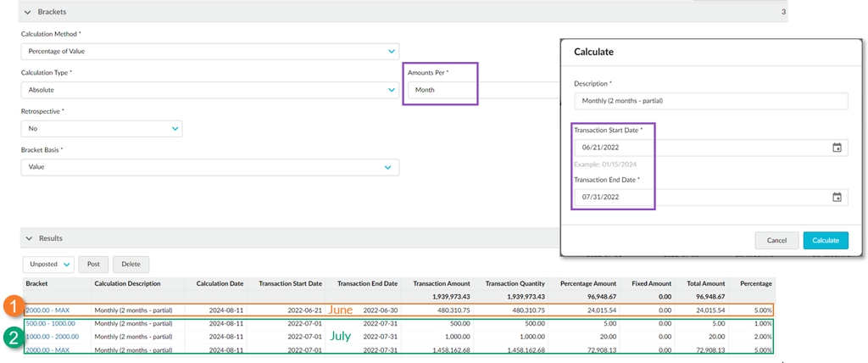Open the 1000.00 - 2000.00 bracket link

point(51,337)
